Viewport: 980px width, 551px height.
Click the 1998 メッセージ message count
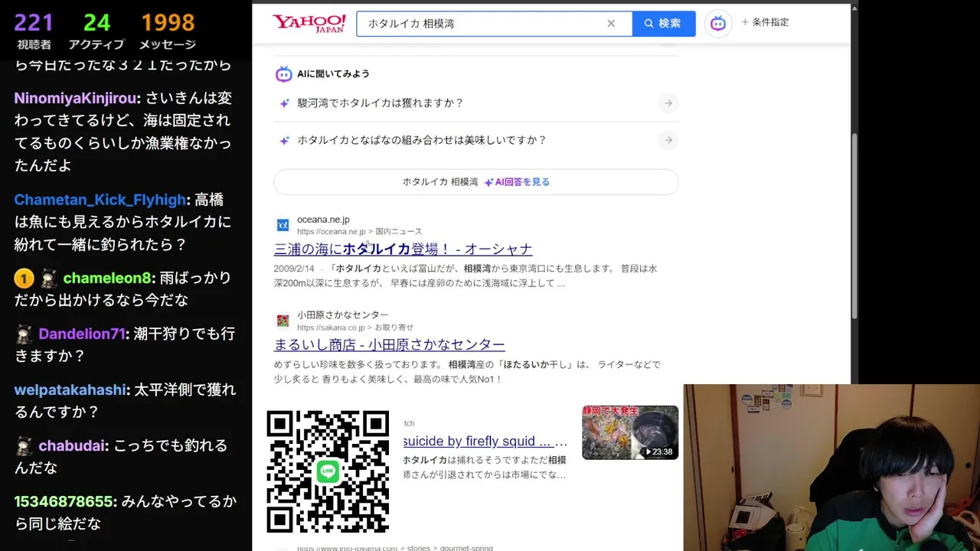pos(167,31)
